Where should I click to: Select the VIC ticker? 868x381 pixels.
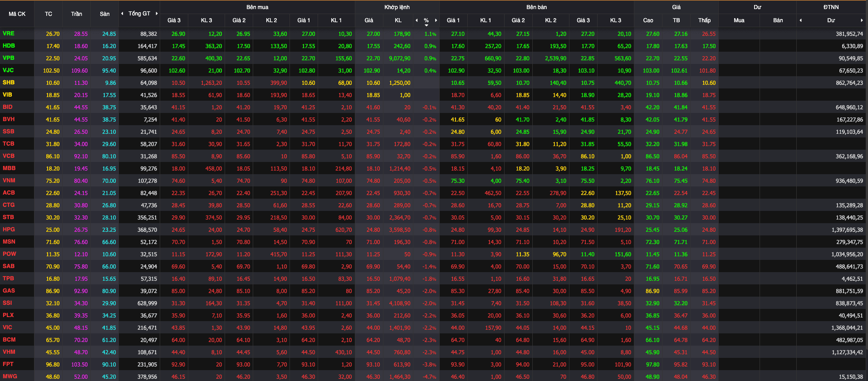(x=7, y=327)
